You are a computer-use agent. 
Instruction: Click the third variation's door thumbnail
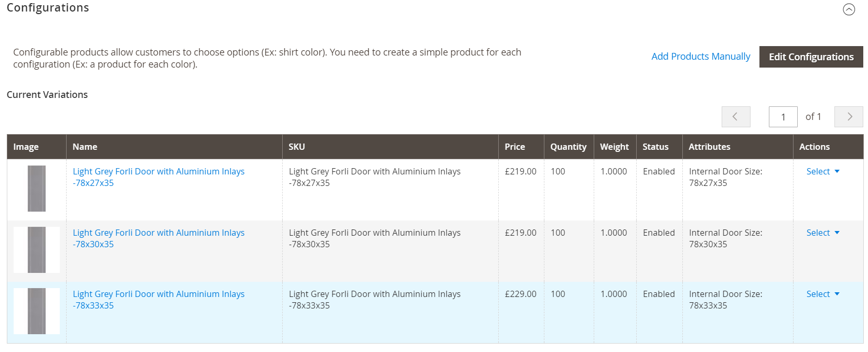36,311
